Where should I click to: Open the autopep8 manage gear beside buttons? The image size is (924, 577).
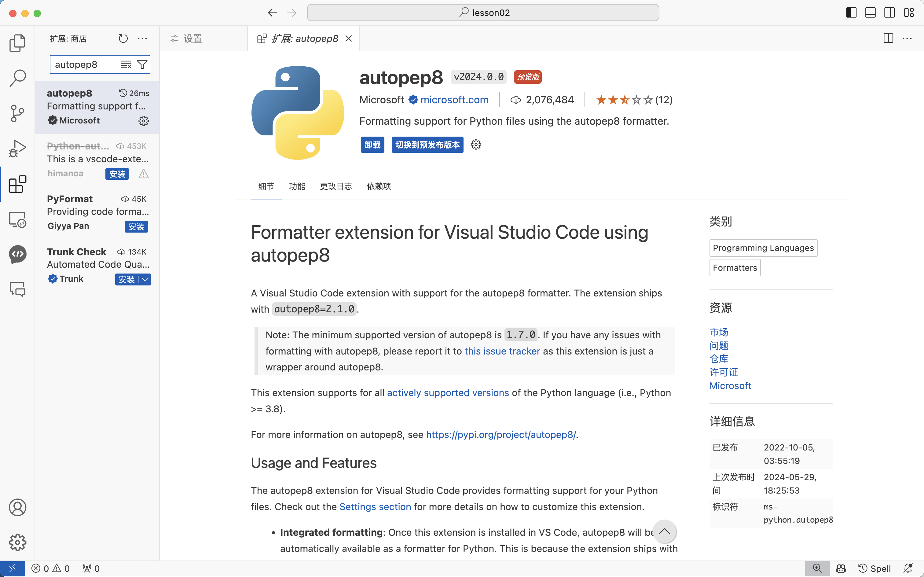[476, 145]
